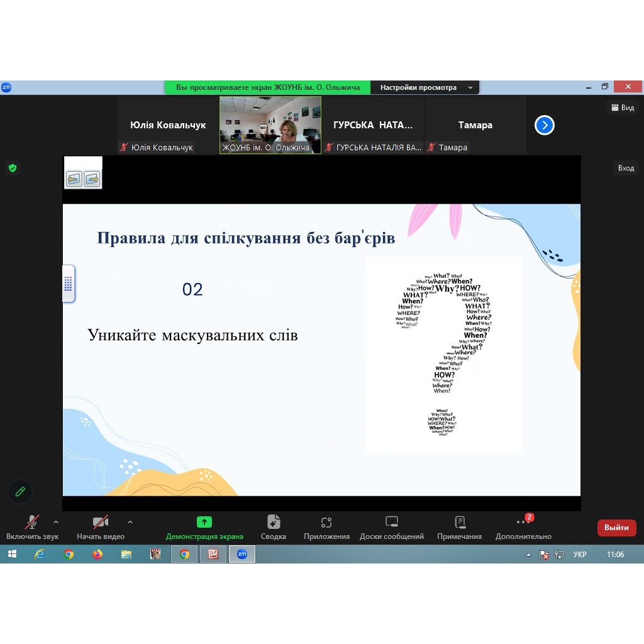The height and width of the screenshot is (644, 644).
Task: Click the Вход button on the right
Action: point(626,168)
